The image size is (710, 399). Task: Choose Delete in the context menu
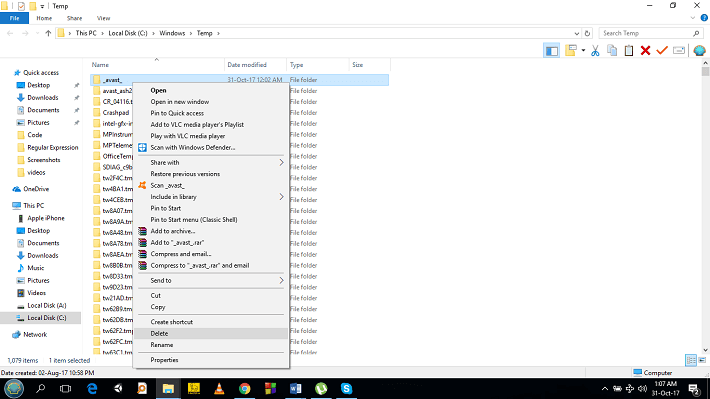(211, 333)
